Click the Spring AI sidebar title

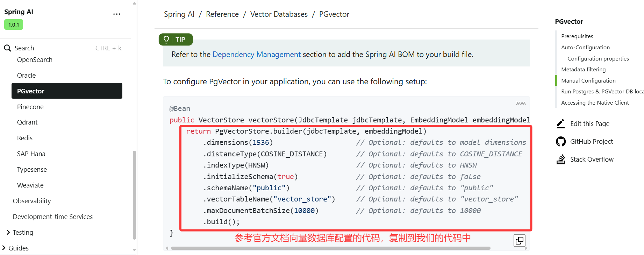tap(19, 12)
